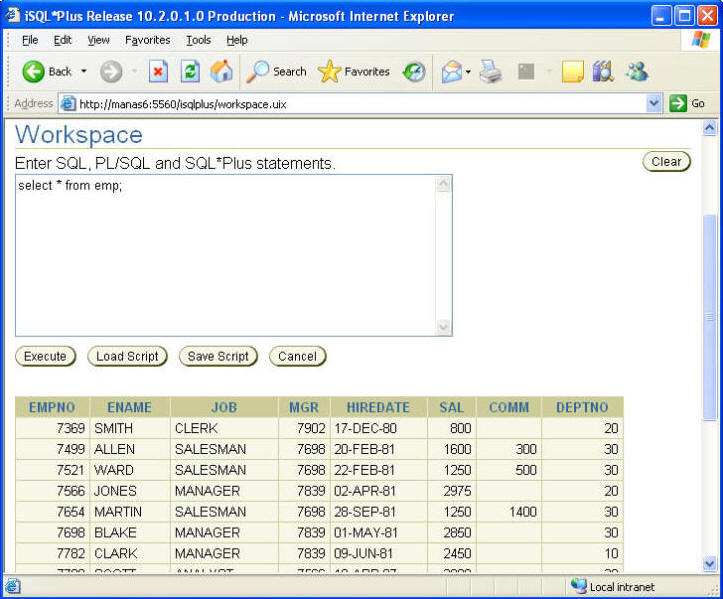Open the Research books icon
The height and width of the screenshot is (599, 723).
coord(603,71)
